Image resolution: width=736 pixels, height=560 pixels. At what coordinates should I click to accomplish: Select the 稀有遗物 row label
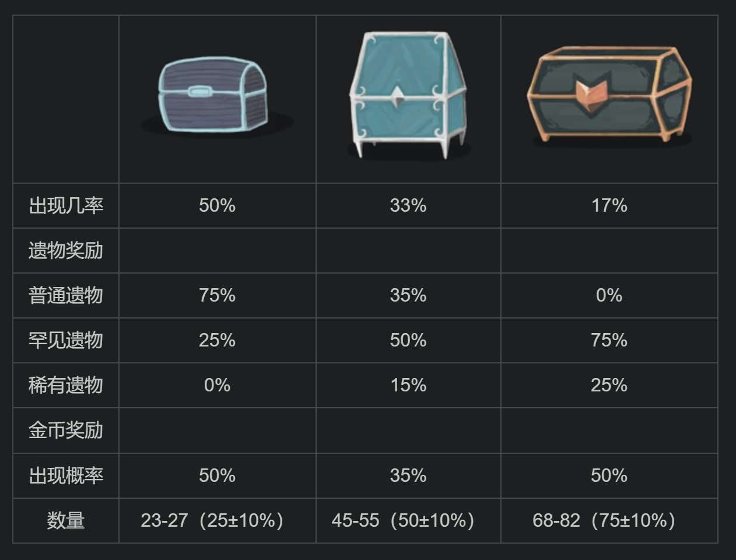click(66, 386)
